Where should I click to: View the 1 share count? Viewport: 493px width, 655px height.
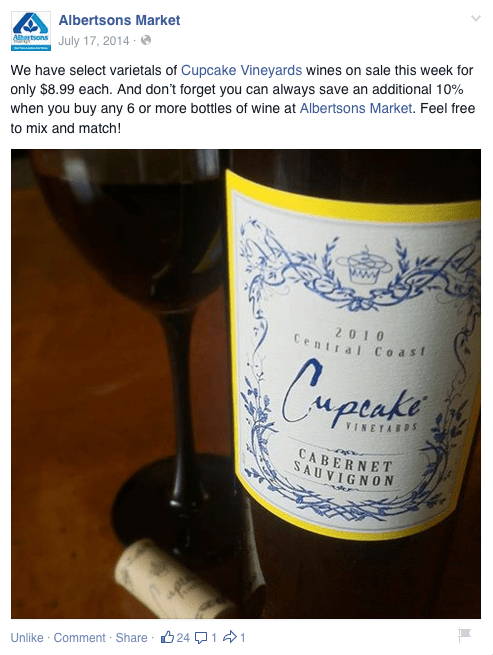(242, 638)
